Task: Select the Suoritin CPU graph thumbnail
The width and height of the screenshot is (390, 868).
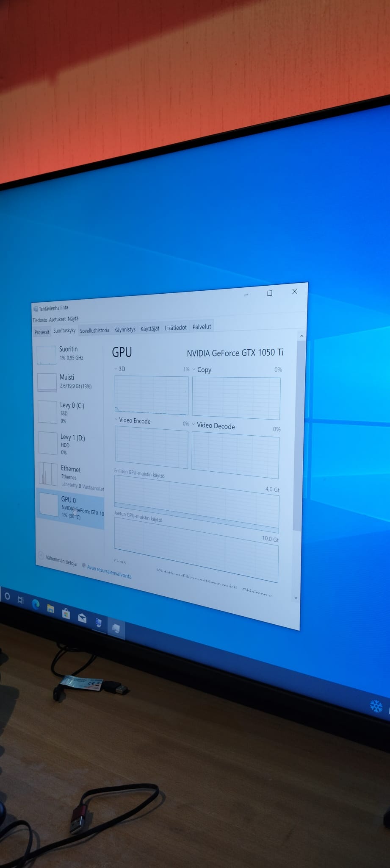Action: point(47,355)
